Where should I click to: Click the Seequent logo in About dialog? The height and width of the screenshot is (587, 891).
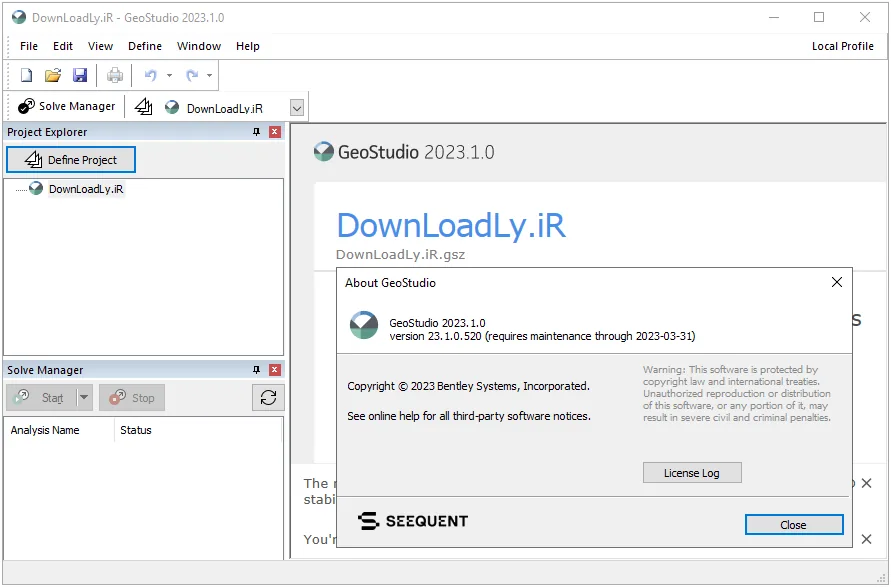(413, 521)
